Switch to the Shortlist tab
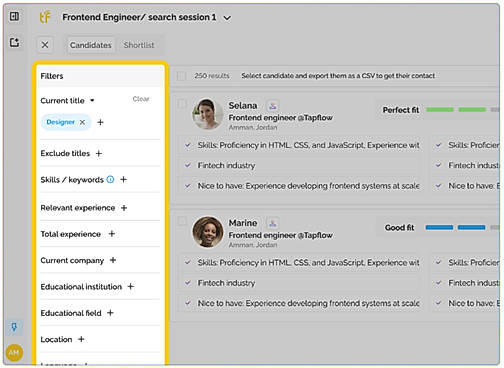The width and height of the screenshot is (504, 368). (139, 45)
